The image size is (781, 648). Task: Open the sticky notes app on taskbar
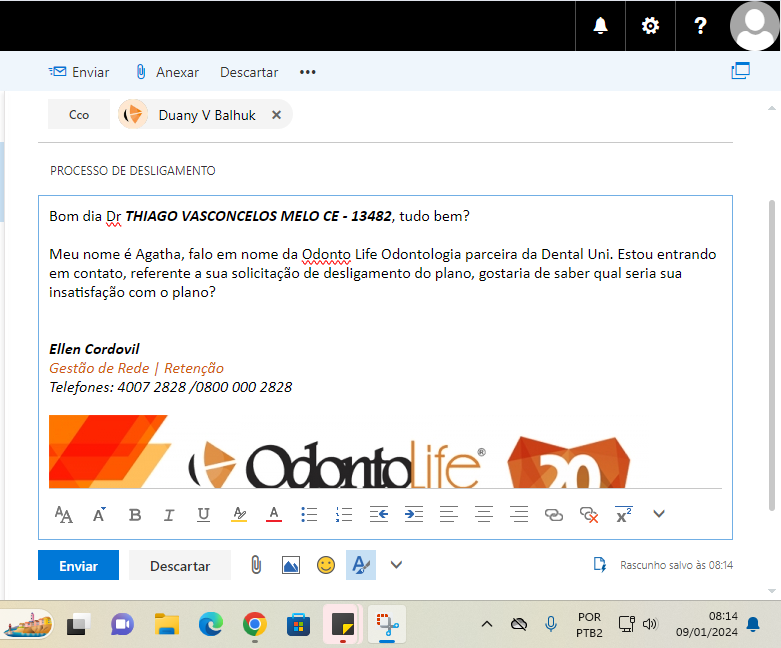point(343,625)
